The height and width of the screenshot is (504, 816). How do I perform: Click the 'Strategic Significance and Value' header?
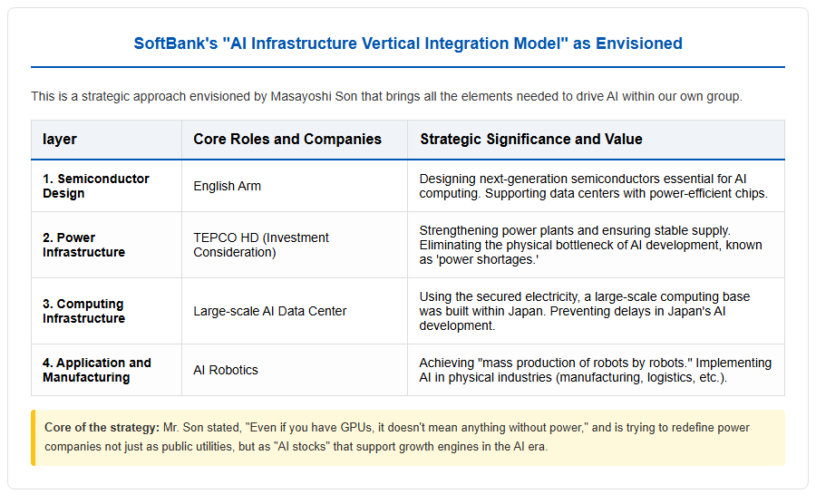[x=530, y=139]
